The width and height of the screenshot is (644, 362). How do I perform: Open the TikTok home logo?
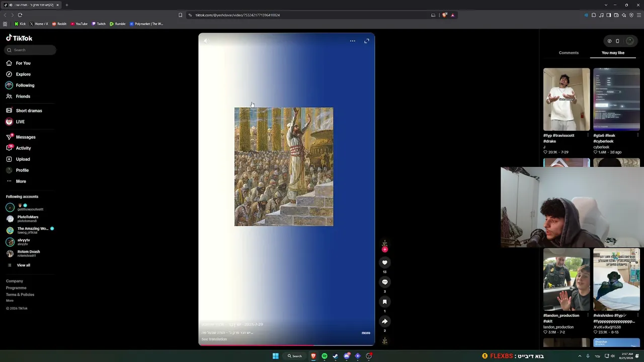(x=19, y=38)
